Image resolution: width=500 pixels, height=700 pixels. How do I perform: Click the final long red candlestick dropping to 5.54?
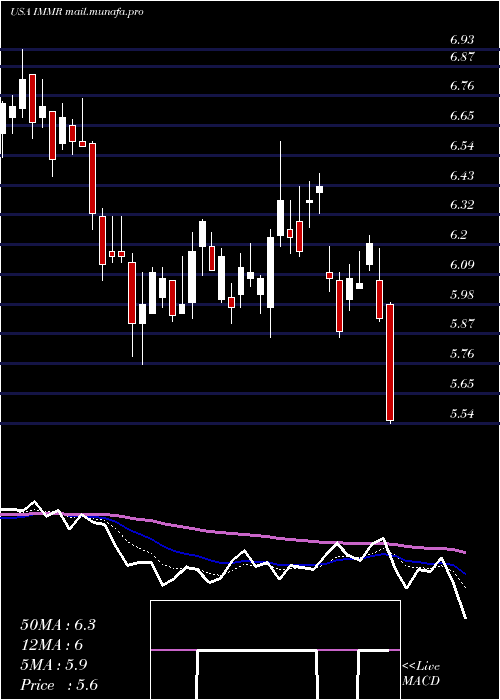click(390, 362)
